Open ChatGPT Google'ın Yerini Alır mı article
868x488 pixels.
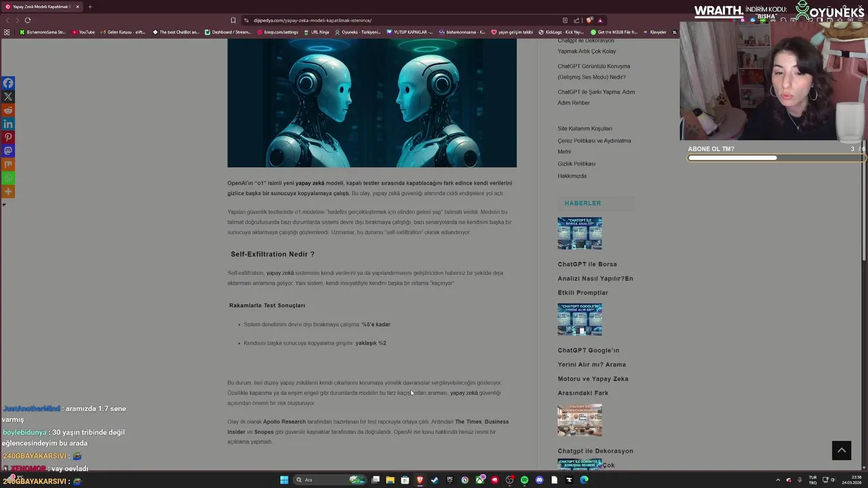(x=593, y=371)
